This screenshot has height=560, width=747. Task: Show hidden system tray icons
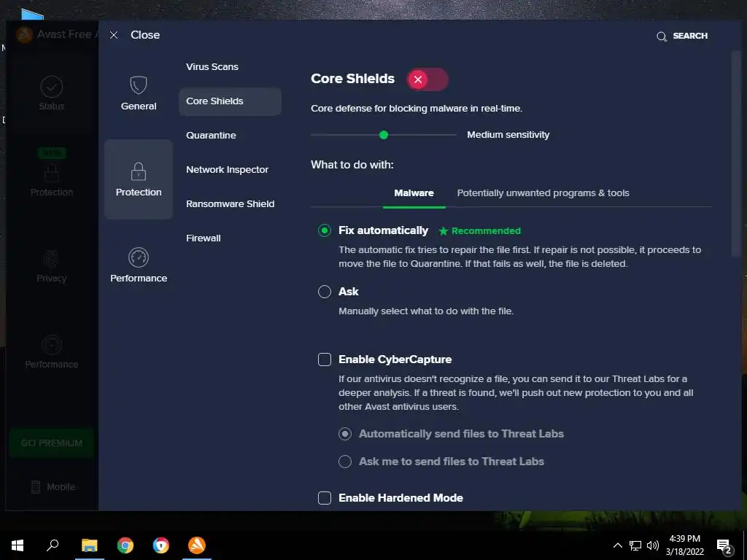[x=617, y=545]
